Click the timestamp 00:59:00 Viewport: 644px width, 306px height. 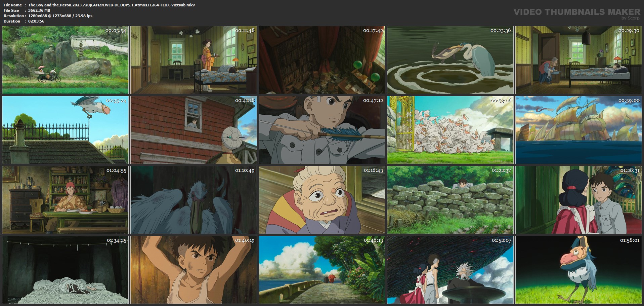[629, 101]
